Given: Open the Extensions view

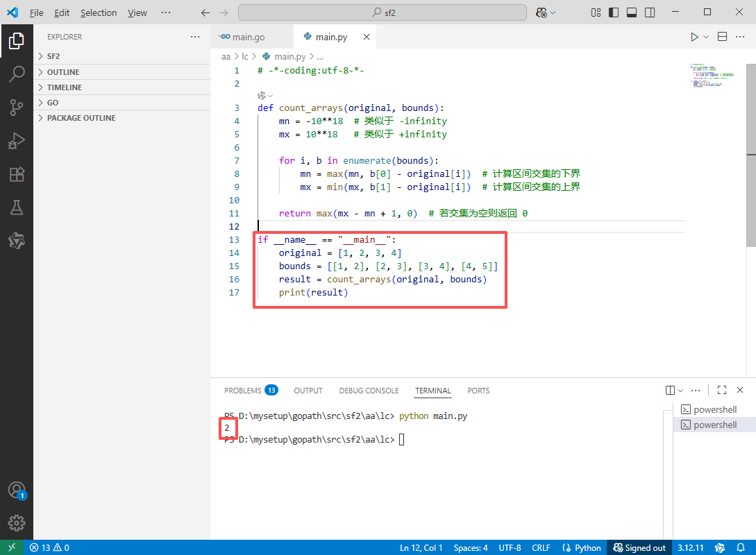Looking at the screenshot, I should [x=17, y=174].
